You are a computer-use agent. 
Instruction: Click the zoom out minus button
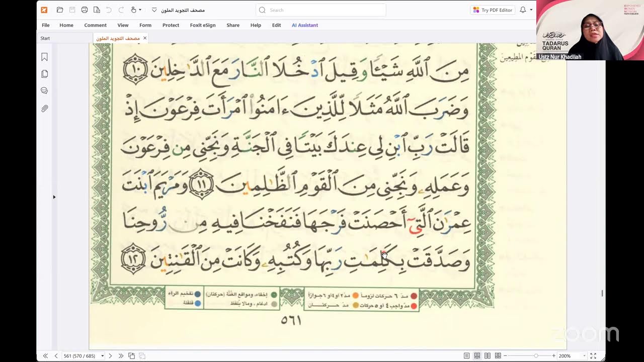tap(506, 356)
